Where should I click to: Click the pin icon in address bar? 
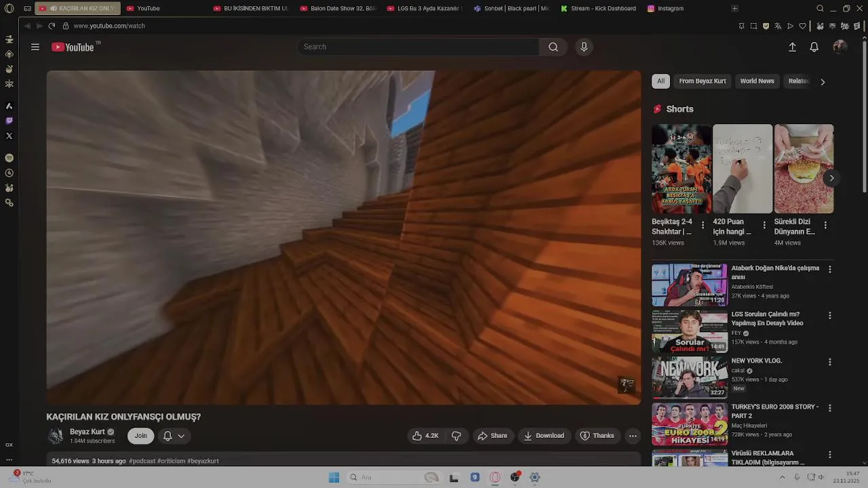pos(741,26)
